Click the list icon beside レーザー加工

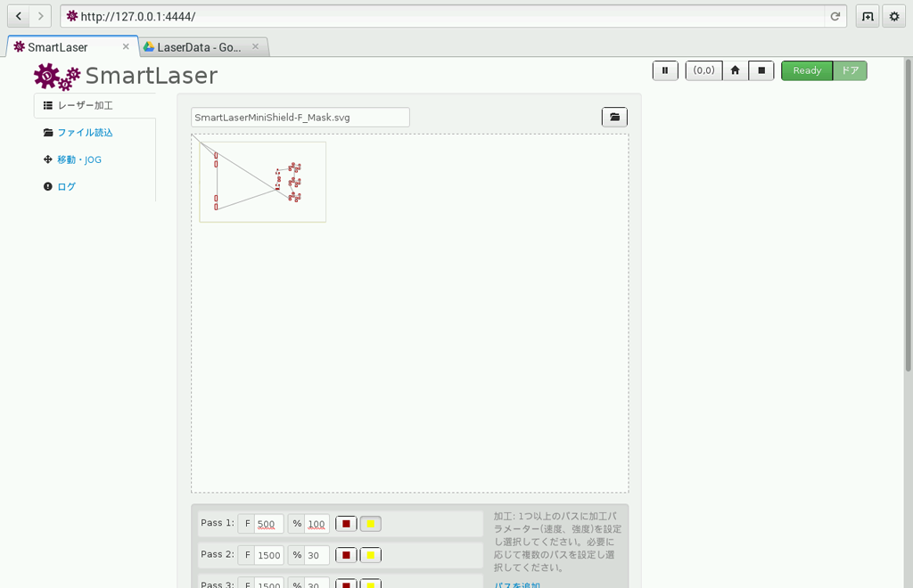coord(48,105)
